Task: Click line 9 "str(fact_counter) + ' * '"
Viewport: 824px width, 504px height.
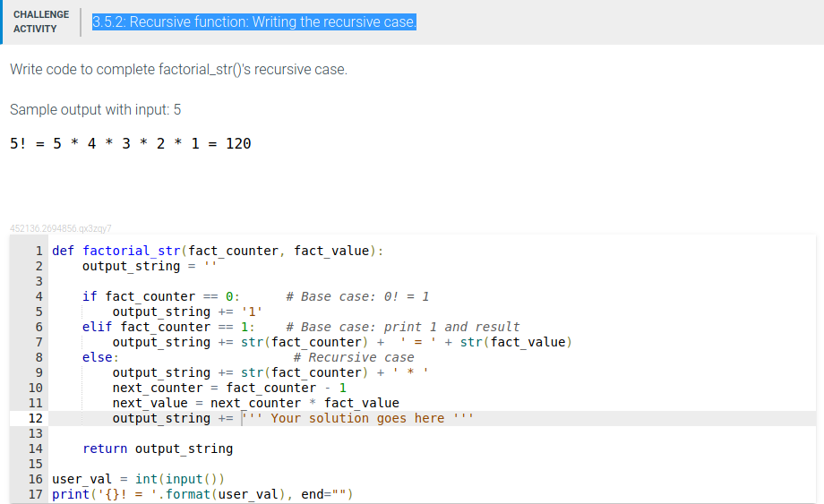Action: tap(334, 372)
